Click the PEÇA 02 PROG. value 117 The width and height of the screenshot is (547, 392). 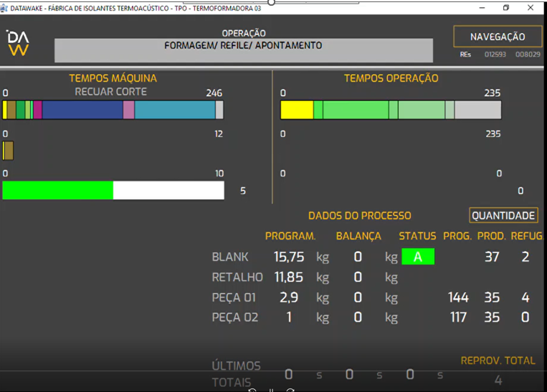pyautogui.click(x=458, y=317)
